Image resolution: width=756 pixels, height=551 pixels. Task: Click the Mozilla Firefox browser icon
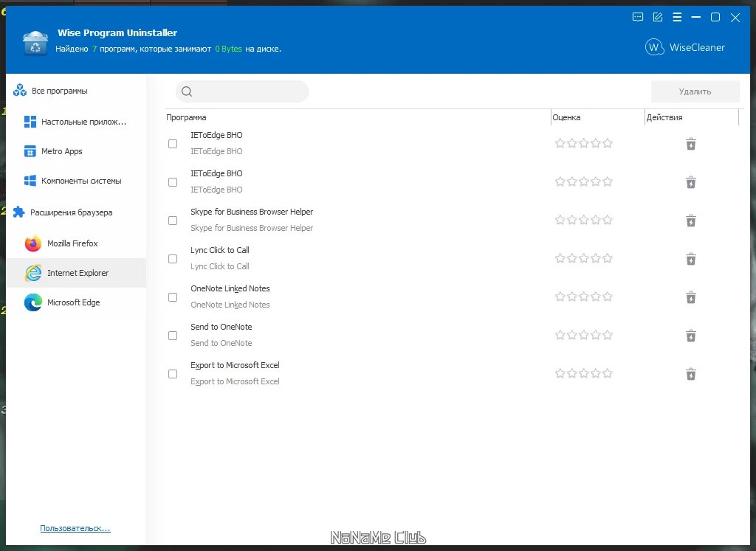pos(33,243)
